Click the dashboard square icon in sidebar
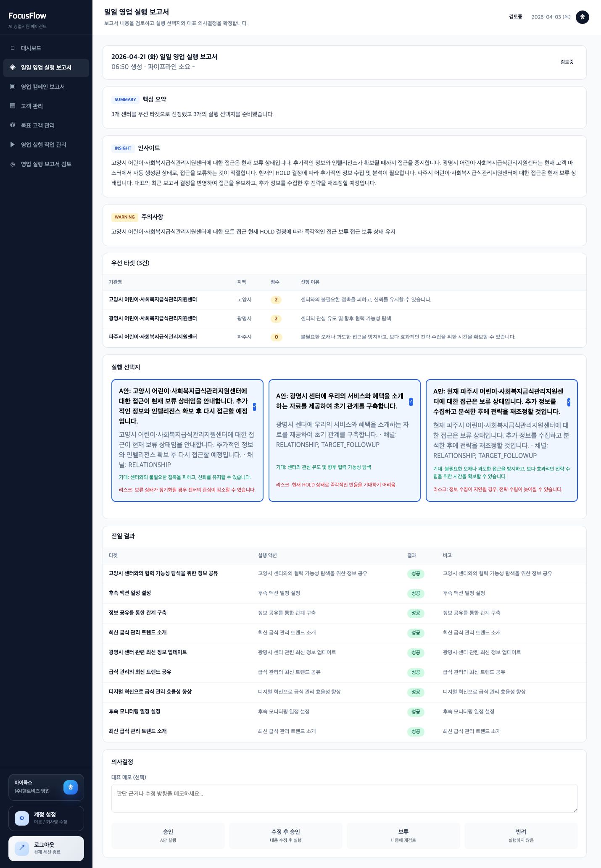The image size is (601, 868). tap(13, 48)
